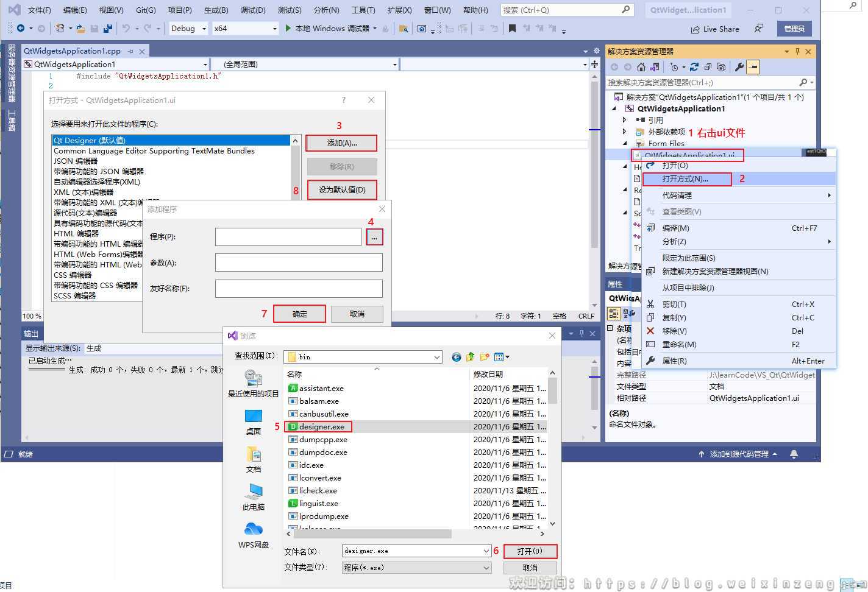Click the New Project toolbar icon
868x592 pixels.
[x=60, y=29]
